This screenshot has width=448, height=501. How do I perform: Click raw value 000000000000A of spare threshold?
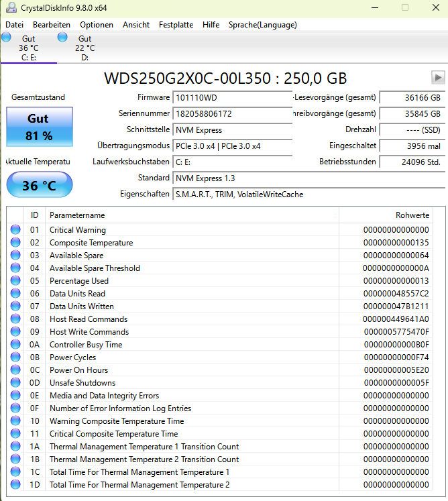(396, 268)
